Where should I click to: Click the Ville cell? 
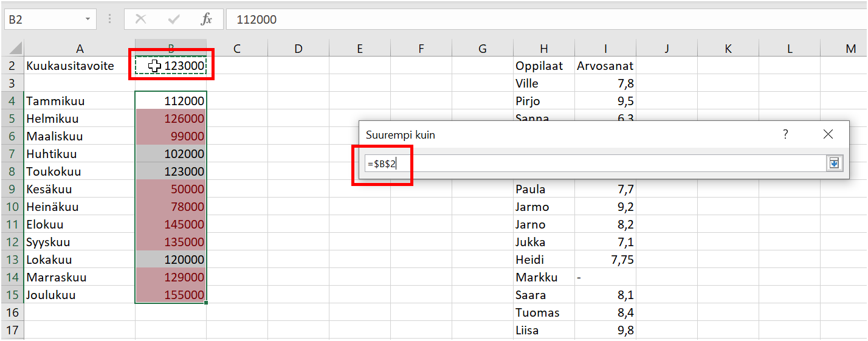tap(544, 83)
